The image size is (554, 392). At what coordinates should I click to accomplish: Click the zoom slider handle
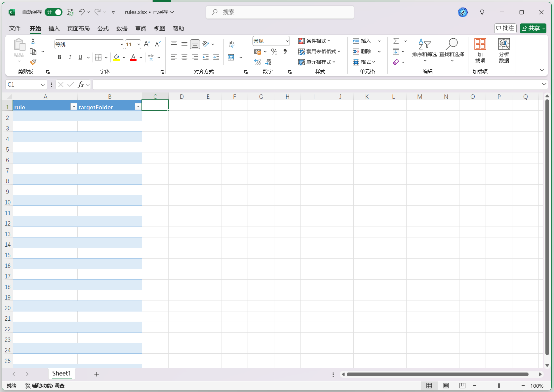pyautogui.click(x=499, y=386)
